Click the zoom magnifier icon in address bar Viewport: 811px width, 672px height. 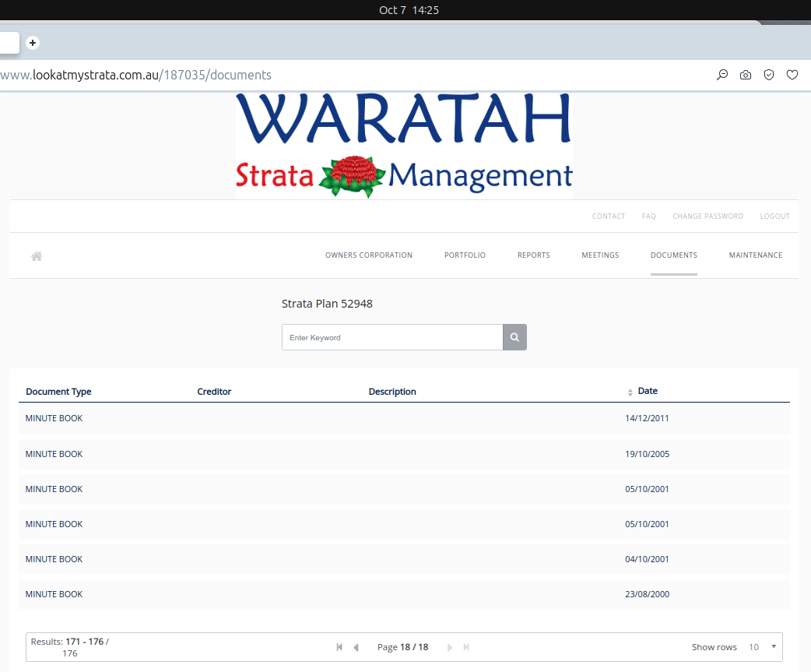coord(722,75)
